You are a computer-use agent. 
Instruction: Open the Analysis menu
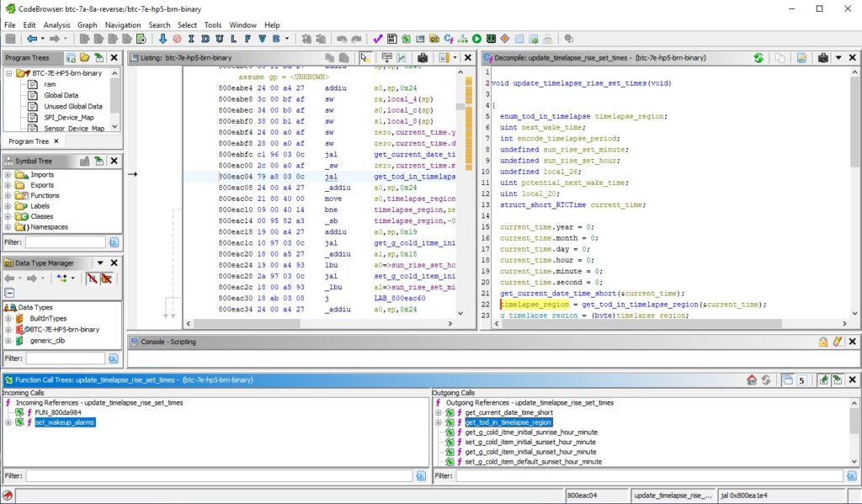click(x=56, y=24)
